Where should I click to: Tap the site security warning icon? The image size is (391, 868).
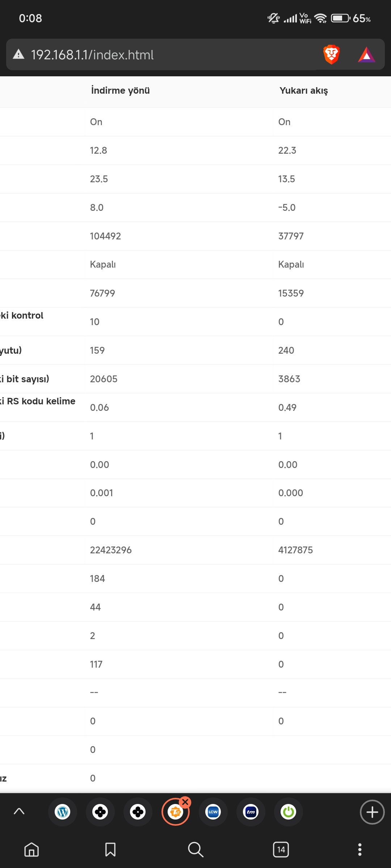coord(18,54)
